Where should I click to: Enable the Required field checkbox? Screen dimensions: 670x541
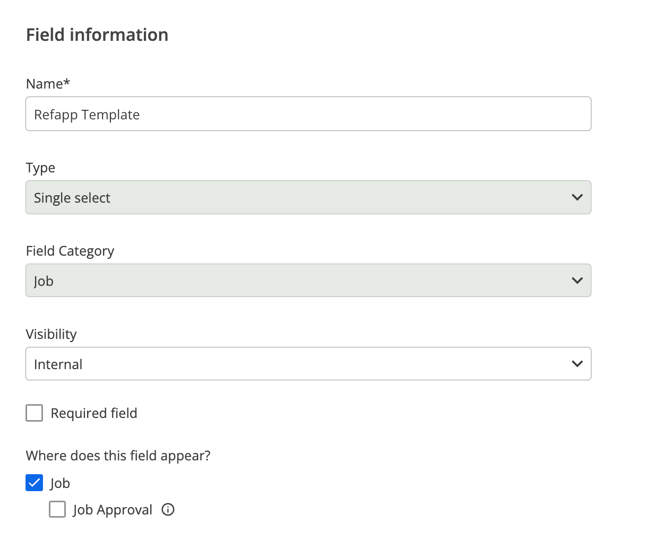point(34,413)
